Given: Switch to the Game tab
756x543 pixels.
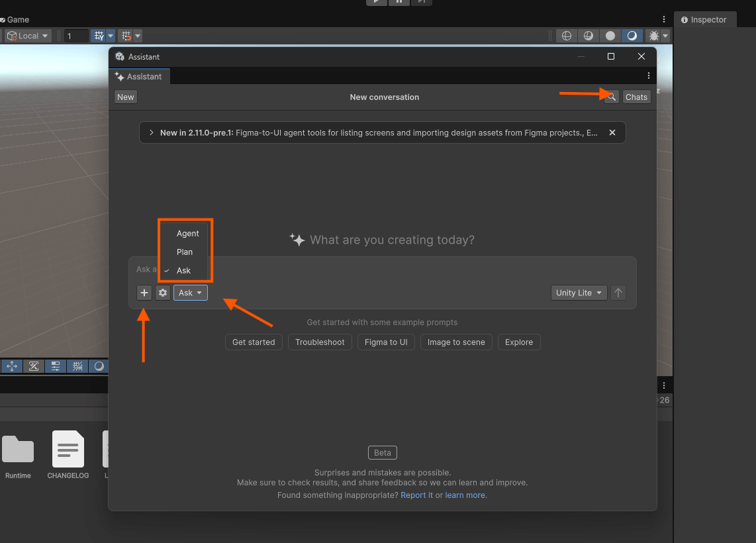Looking at the screenshot, I should tap(15, 20).
